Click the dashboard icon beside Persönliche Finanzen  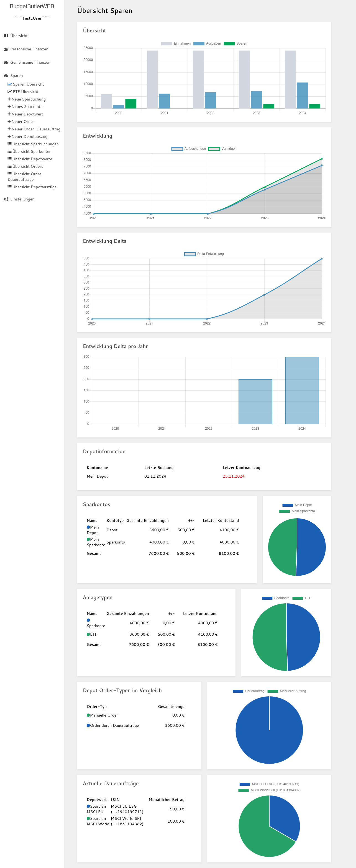(x=6, y=49)
